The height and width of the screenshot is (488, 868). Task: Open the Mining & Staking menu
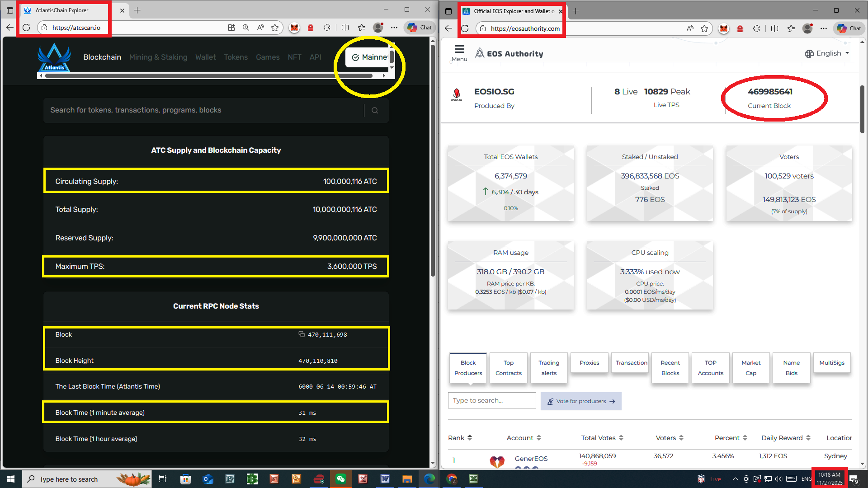click(x=158, y=57)
